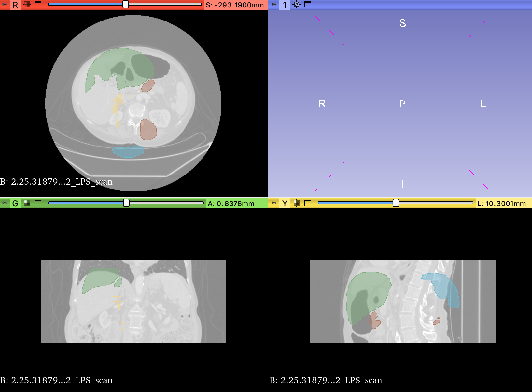Click the scan name label in Red view

pos(56,181)
